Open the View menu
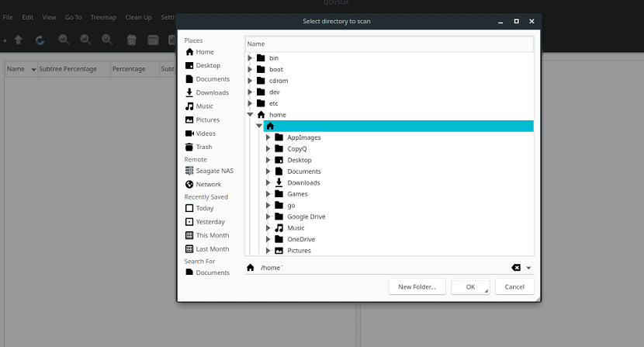644x347 pixels. coord(49,17)
